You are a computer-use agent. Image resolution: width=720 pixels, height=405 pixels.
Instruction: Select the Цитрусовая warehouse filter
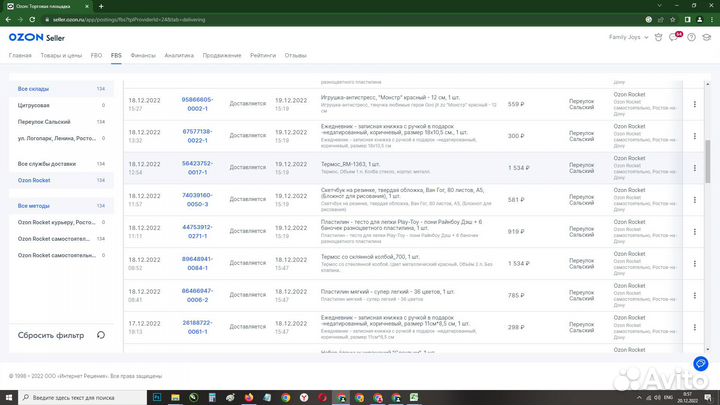34,105
